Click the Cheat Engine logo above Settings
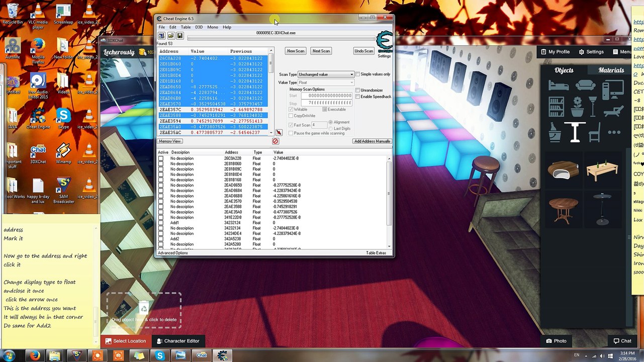This screenshot has width=644, height=362. click(x=384, y=41)
